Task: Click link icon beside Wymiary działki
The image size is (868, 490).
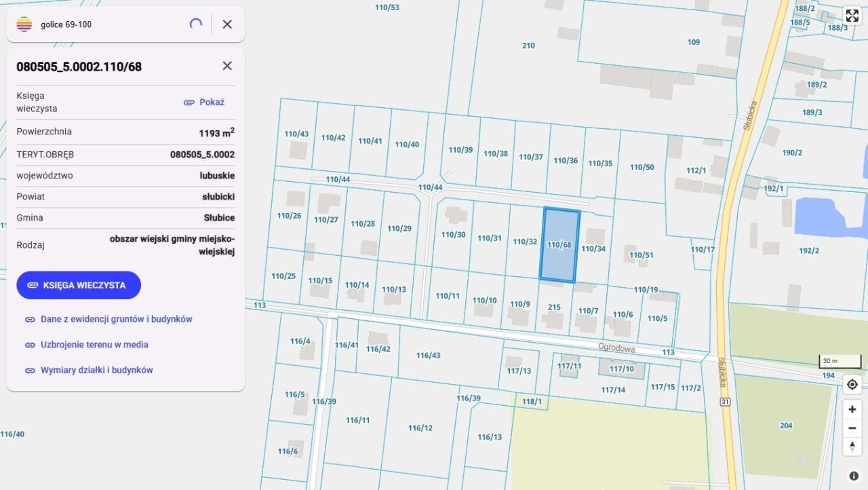Action: point(30,371)
